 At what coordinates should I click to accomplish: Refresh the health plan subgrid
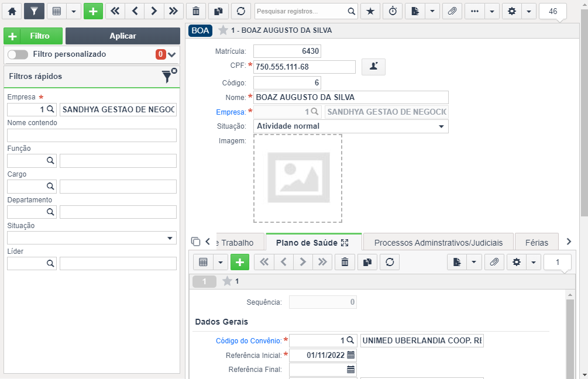pos(390,262)
